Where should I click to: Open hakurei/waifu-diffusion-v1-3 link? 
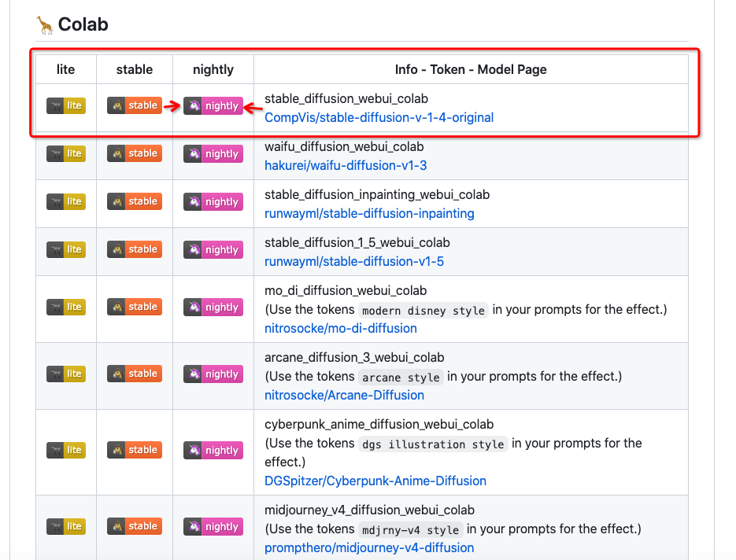point(346,165)
